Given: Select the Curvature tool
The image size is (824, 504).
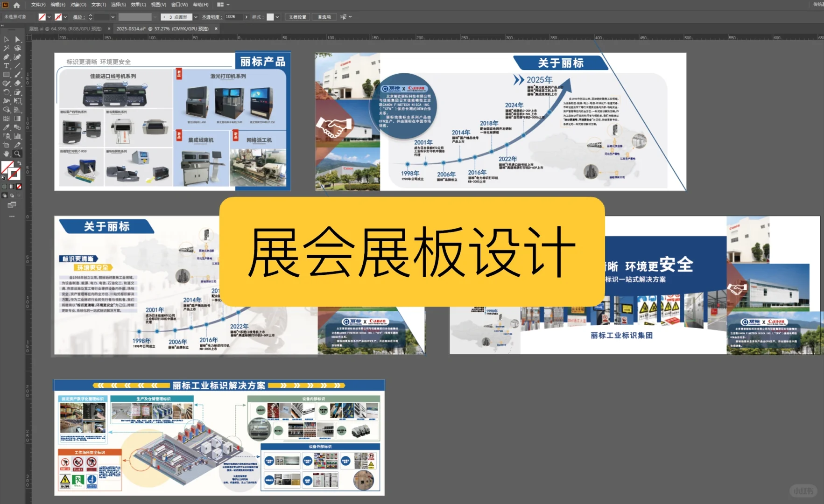Looking at the screenshot, I should (18, 56).
